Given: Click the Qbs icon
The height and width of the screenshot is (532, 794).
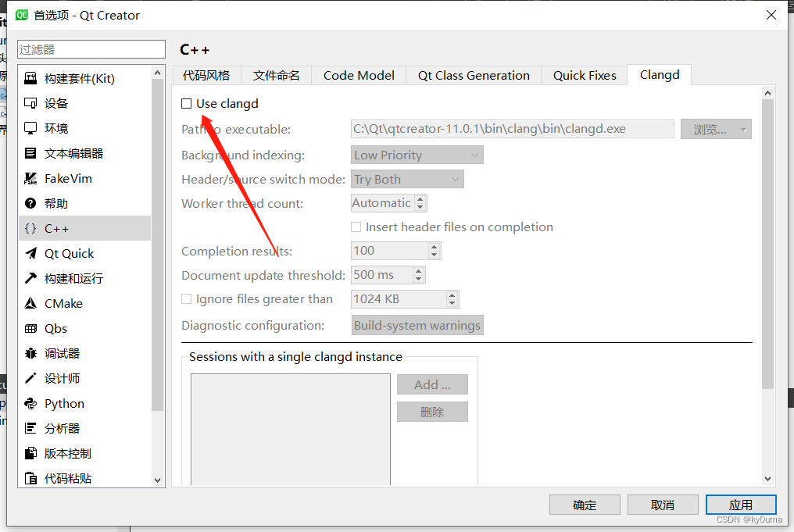Looking at the screenshot, I should tap(31, 329).
